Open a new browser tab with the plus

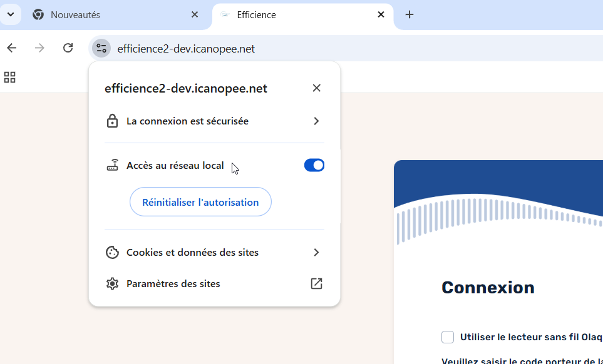(x=409, y=14)
